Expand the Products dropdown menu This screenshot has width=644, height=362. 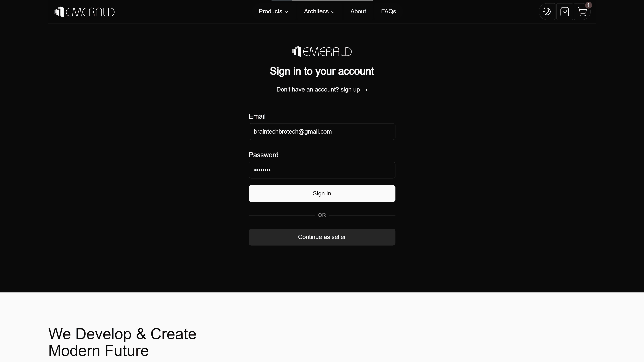[x=273, y=12]
